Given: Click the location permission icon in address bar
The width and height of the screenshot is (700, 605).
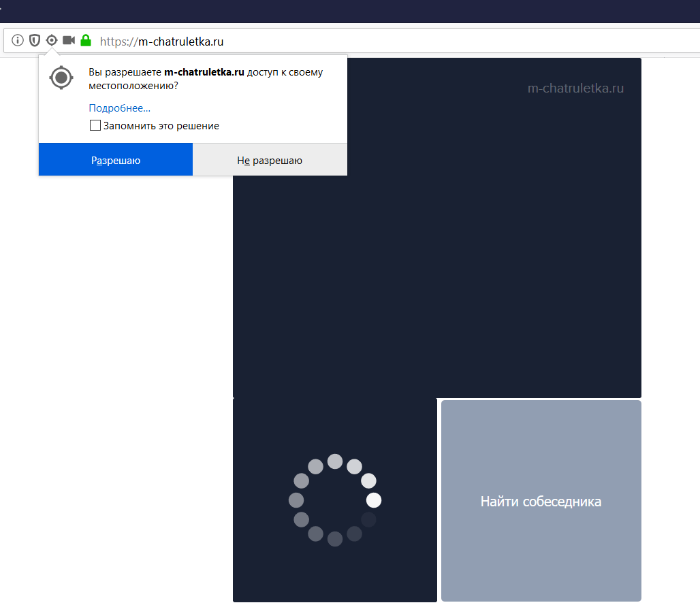Looking at the screenshot, I should click(52, 41).
